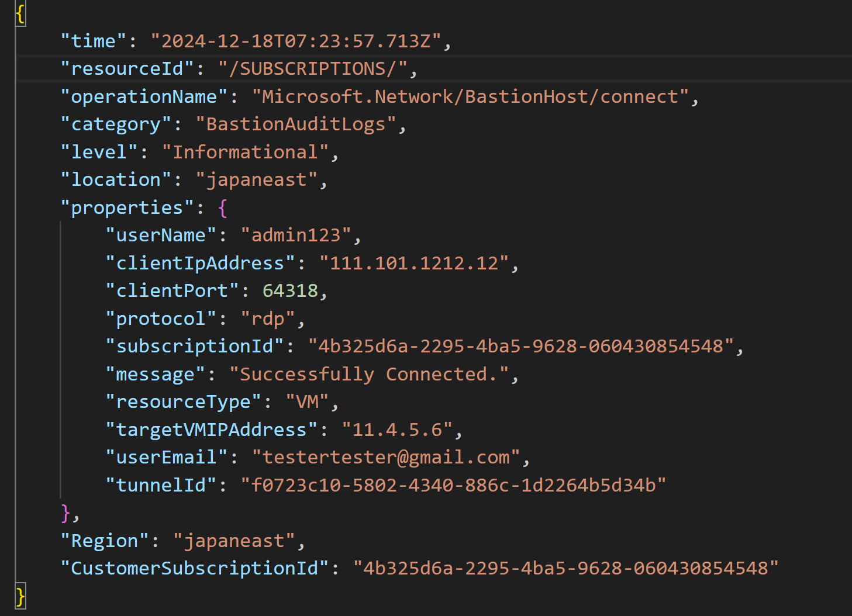Select the timestamp value 2024-12-18T07:23:57.713Z
852x616 pixels.
(x=296, y=41)
